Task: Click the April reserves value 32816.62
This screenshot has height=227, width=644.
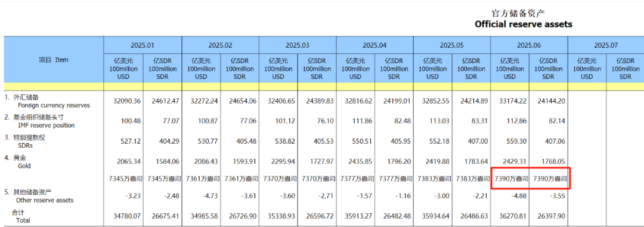Action: 358,101
